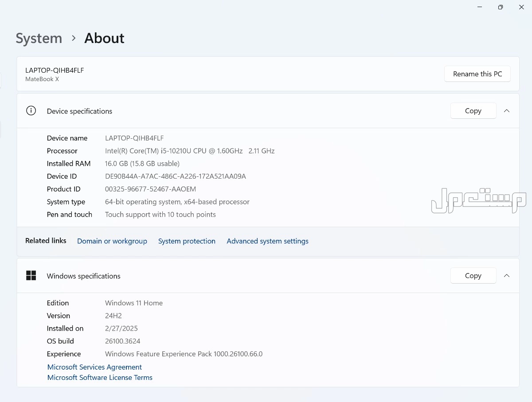Click the Installed RAM value 16.0 GB
Screen dimensions: 532x402
click(x=142, y=164)
